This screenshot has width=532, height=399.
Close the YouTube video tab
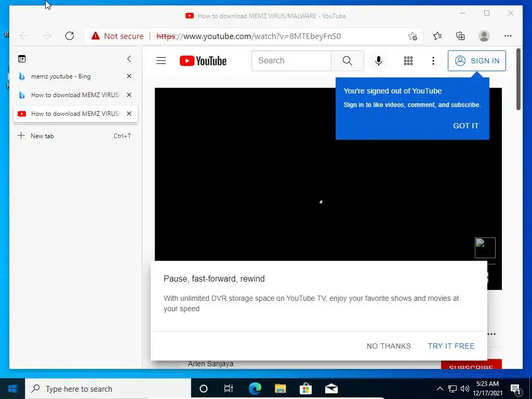tap(129, 114)
